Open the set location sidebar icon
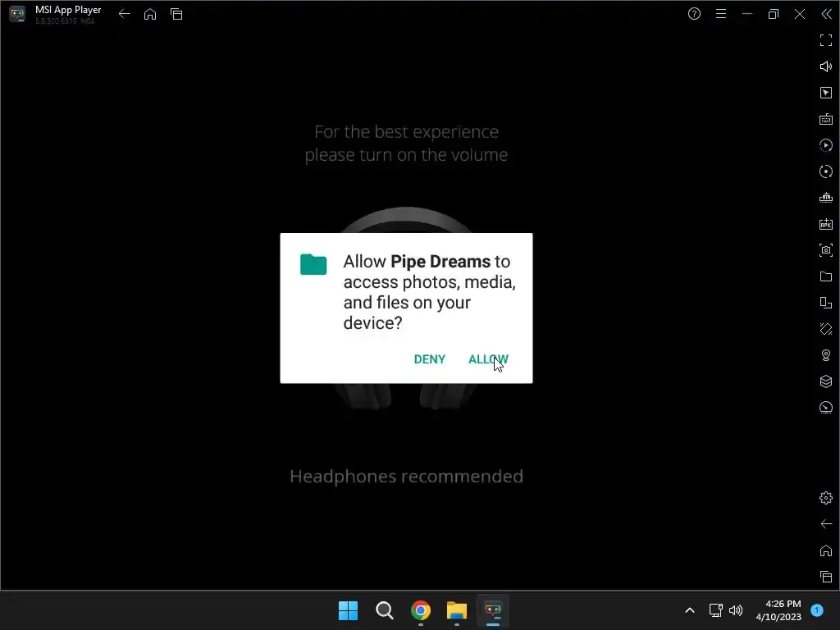The height and width of the screenshot is (630, 840). coord(826,355)
